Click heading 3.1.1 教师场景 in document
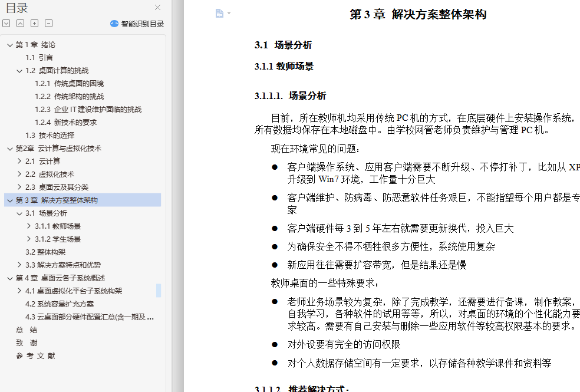This screenshot has width=580, height=392. click(x=284, y=67)
